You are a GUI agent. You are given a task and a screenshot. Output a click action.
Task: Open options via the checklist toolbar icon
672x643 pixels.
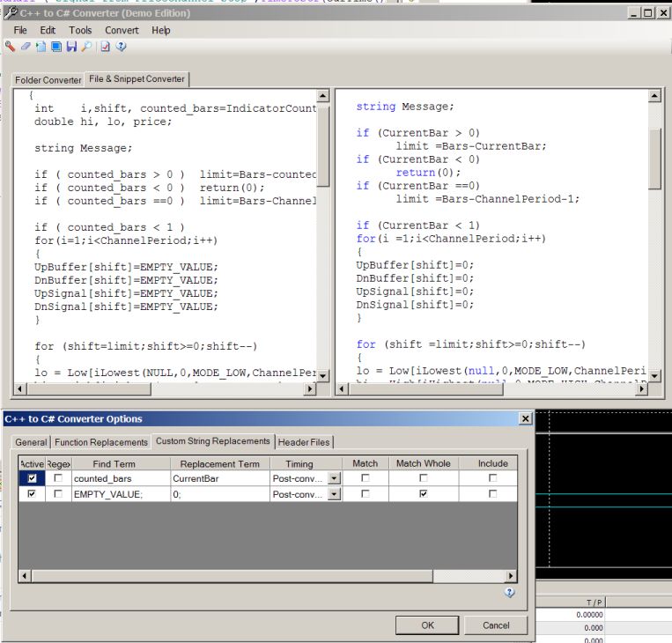(x=105, y=47)
